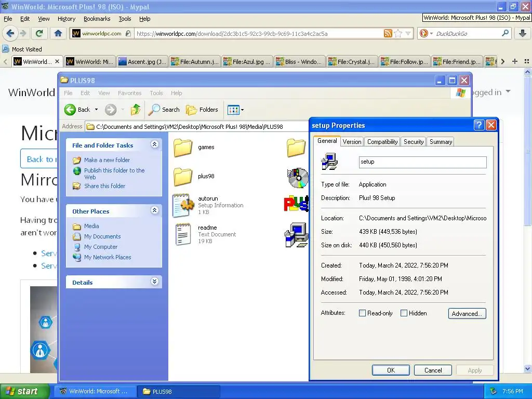Open Explorer Views button

(x=233, y=110)
